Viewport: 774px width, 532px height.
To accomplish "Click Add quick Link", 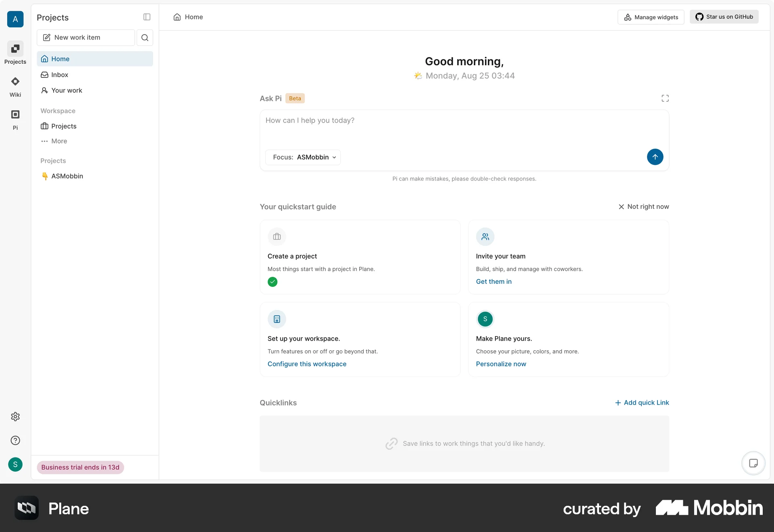I will [x=642, y=403].
